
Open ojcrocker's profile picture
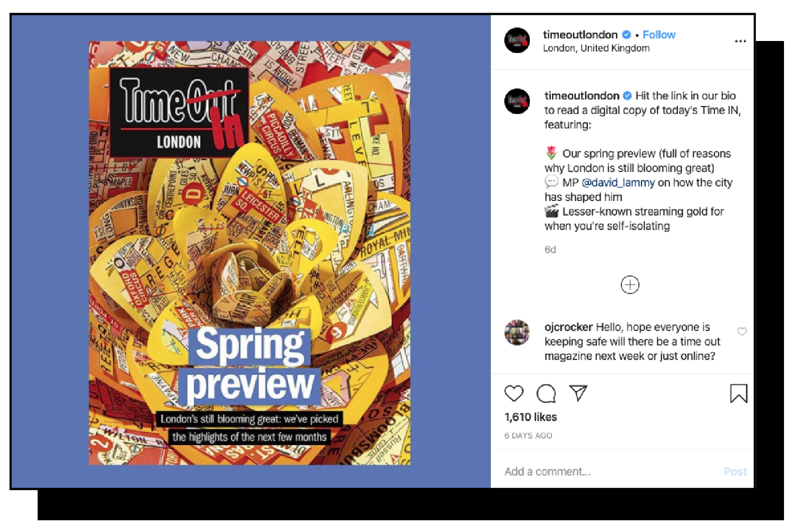coord(517,332)
